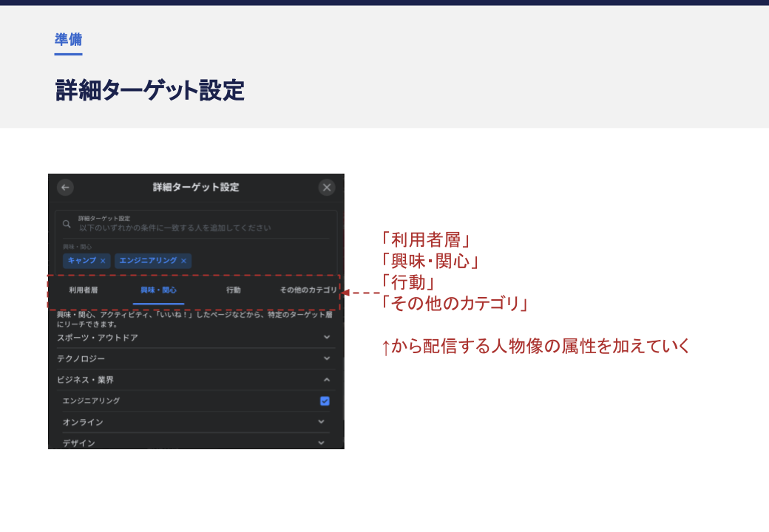Expand the スポーツ・アウトドア category chevron
This screenshot has width=769, height=532.
(327, 337)
